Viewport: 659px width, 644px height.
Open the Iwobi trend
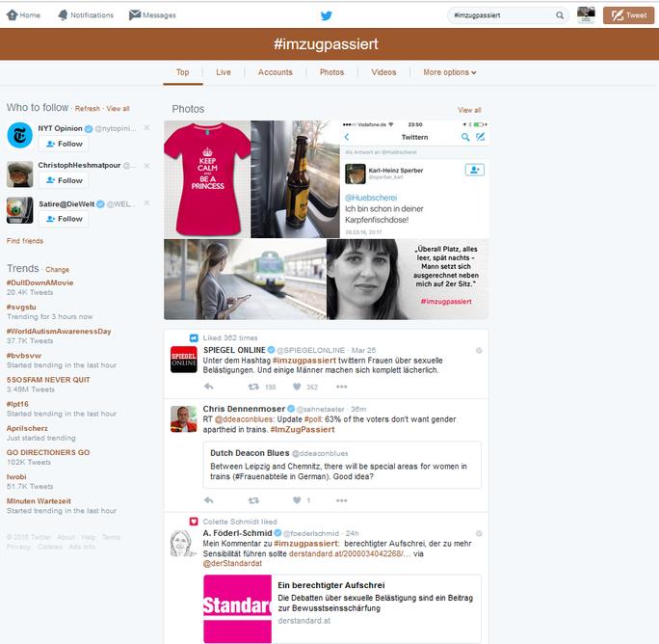[16, 477]
